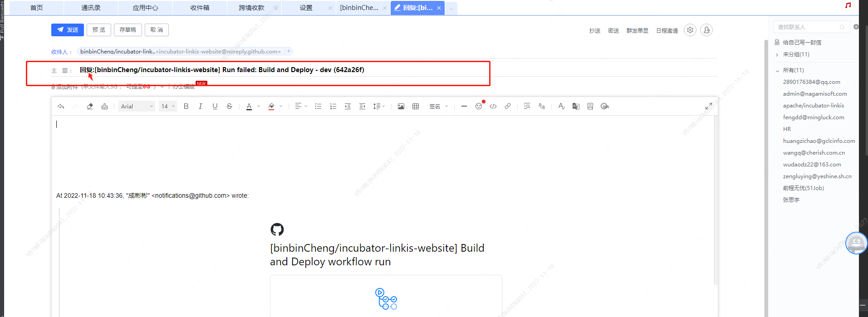This screenshot has height=317, width=868.
Task: Open the 签名 signature dropdown
Action: pos(439,106)
